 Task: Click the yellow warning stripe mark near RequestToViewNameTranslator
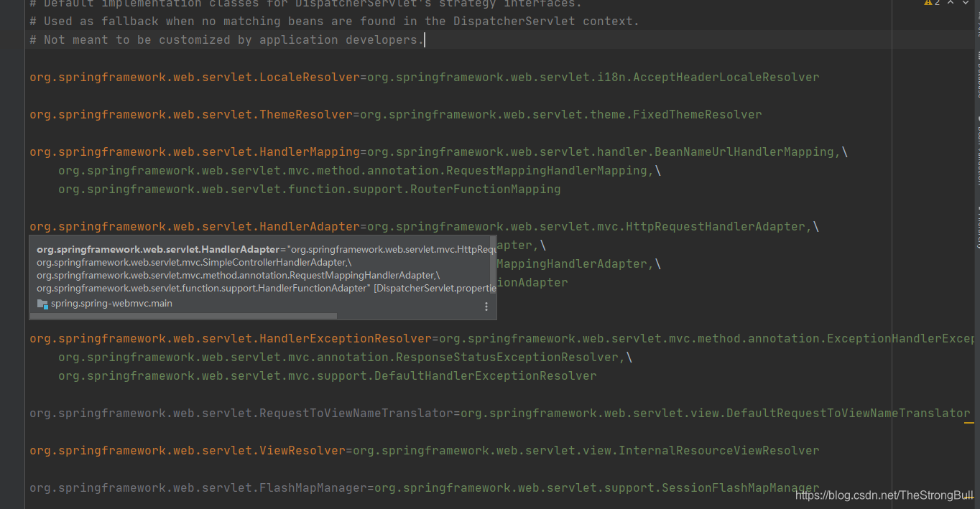(969, 424)
